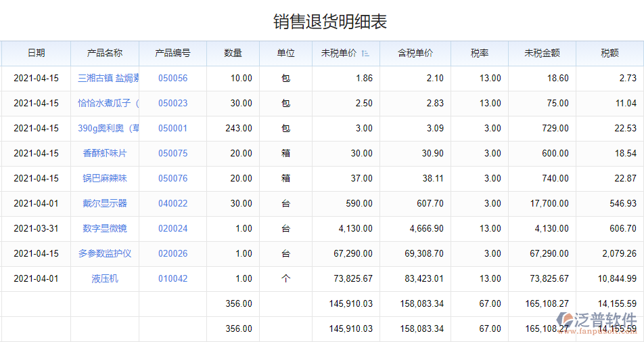Click the 产品名称 column header
Viewport: 644px width, 342px height.
pyautogui.click(x=105, y=54)
